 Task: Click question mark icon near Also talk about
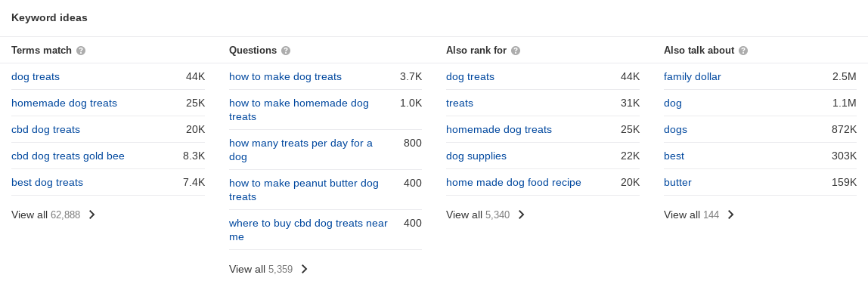743,51
